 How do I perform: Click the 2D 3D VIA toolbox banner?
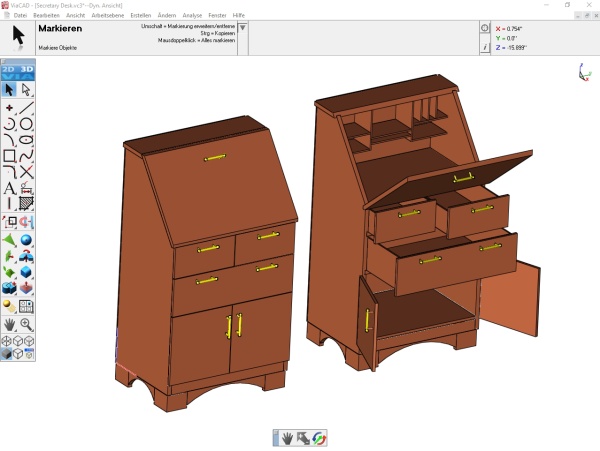pos(18,73)
